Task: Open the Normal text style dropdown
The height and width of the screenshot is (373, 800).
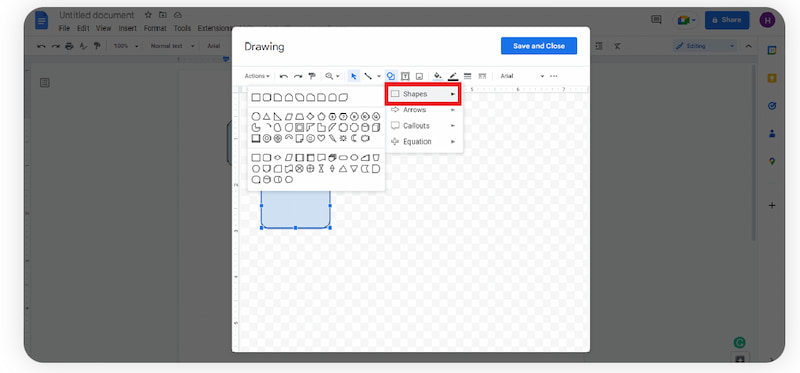Action: coord(172,46)
